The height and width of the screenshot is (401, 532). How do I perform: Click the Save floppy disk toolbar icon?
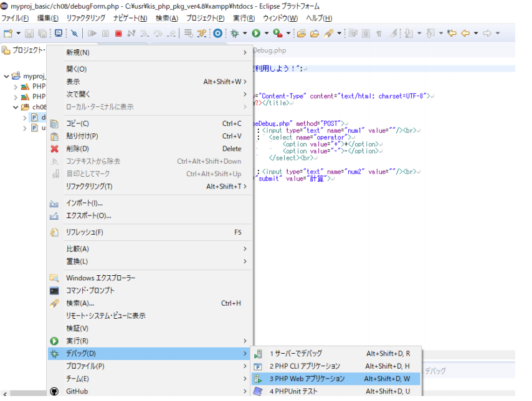pyautogui.click(x=28, y=33)
